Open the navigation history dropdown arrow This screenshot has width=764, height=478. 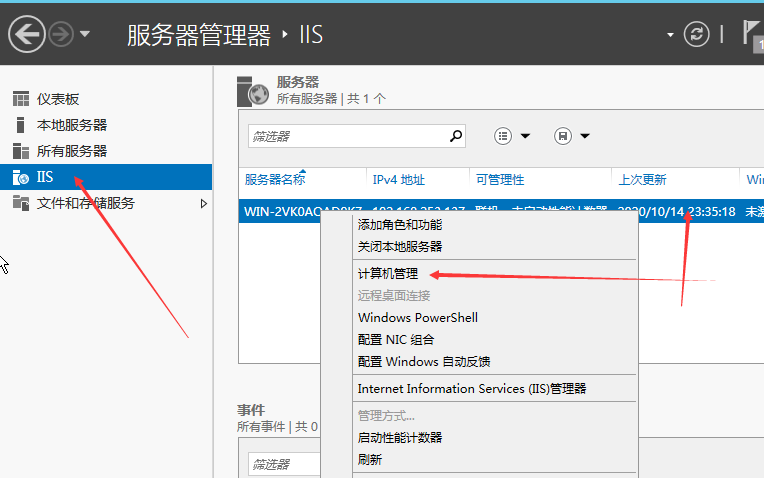pyautogui.click(x=85, y=34)
